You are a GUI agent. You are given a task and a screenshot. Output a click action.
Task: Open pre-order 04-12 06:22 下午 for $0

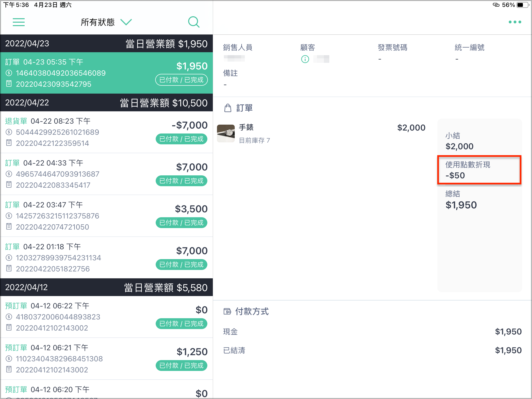point(107,317)
